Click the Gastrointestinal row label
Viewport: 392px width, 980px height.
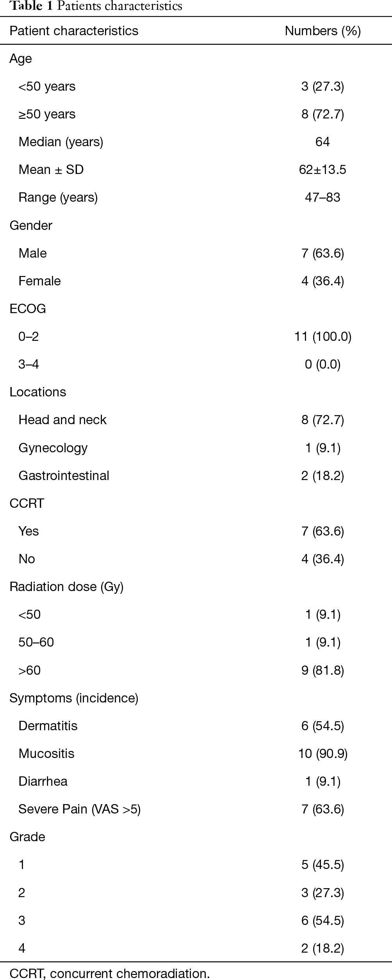[x=64, y=476]
